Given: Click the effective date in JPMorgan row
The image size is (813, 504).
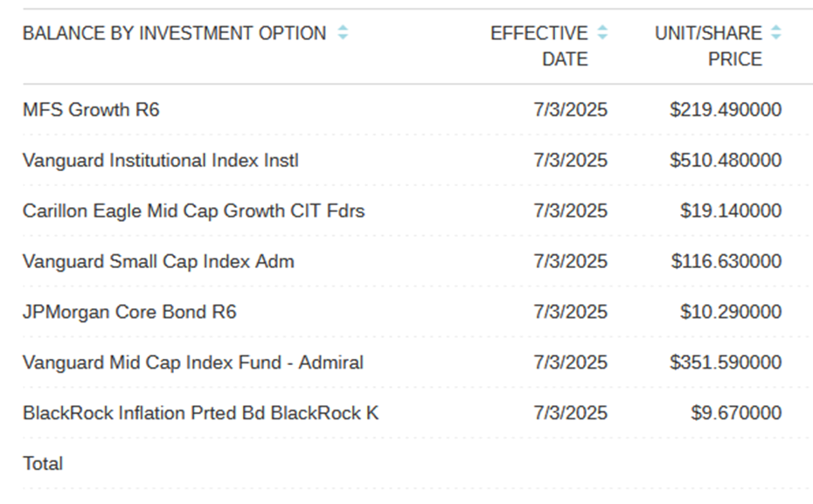Looking at the screenshot, I should click(570, 312).
